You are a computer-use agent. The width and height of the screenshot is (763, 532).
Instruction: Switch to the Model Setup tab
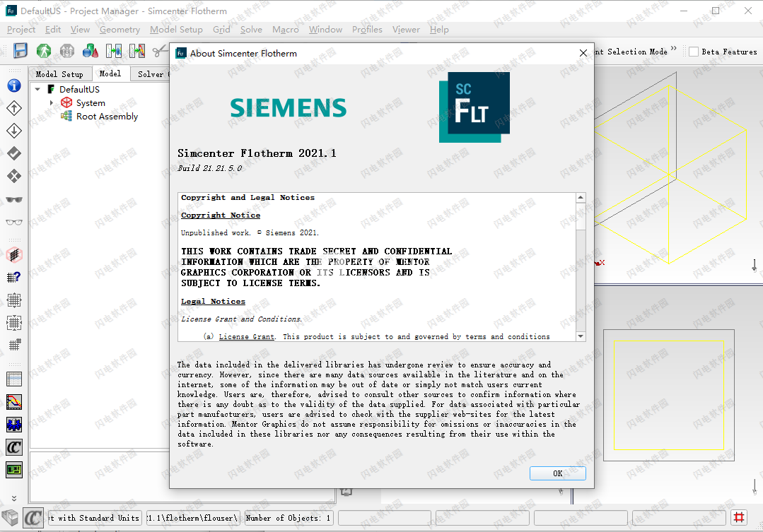point(59,74)
